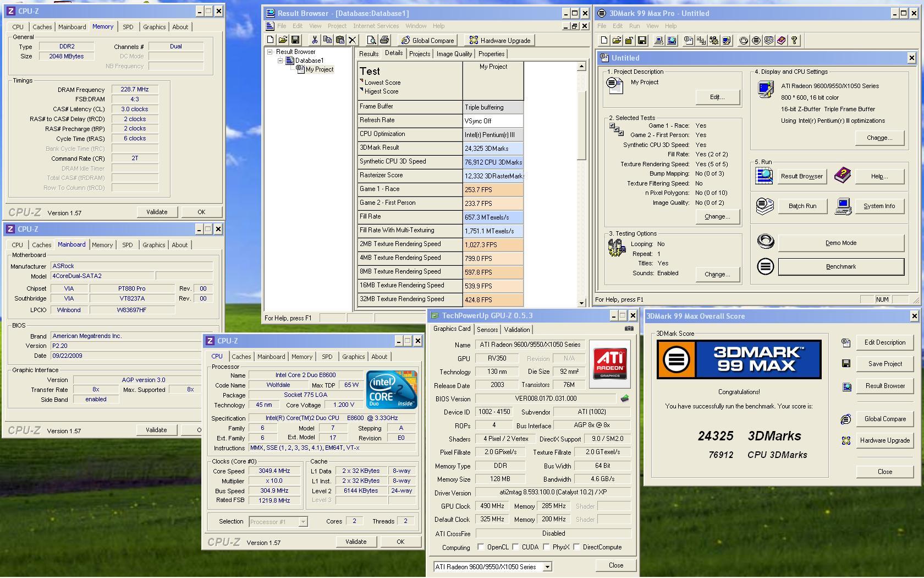The width and height of the screenshot is (924, 578).
Task: Click Batch Run button in 3DMark
Action: [802, 206]
